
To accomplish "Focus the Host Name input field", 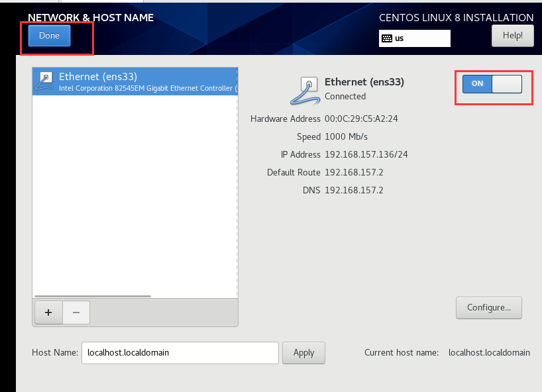I will (x=180, y=353).
